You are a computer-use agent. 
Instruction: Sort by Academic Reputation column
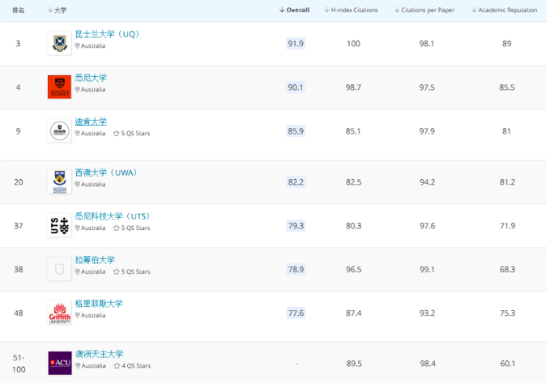pos(504,10)
